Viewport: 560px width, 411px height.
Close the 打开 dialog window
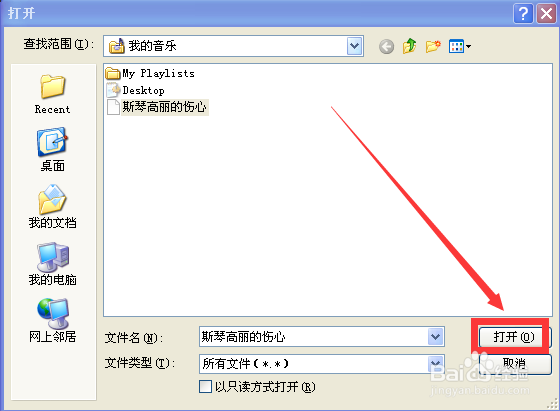click(x=547, y=14)
